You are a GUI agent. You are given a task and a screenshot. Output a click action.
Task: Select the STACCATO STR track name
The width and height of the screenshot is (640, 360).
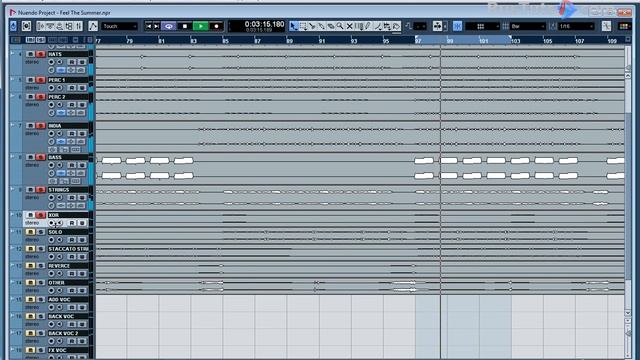(67, 249)
